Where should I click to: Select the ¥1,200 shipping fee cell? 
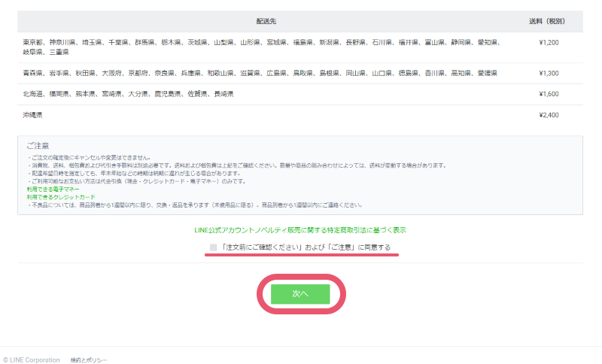(549, 43)
